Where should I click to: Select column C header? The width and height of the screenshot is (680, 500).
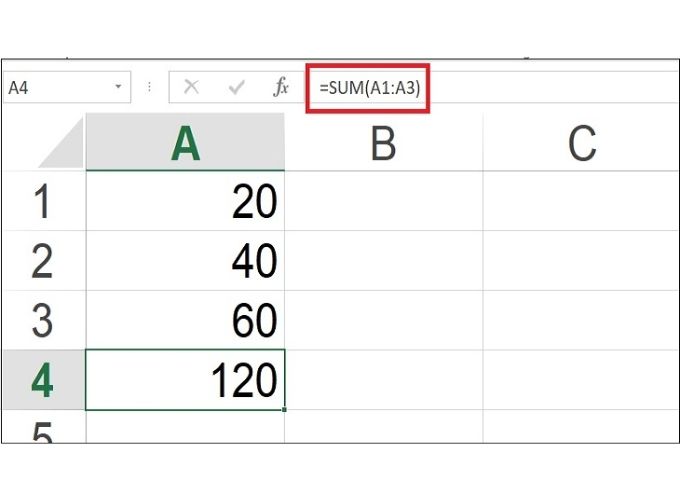(580, 145)
